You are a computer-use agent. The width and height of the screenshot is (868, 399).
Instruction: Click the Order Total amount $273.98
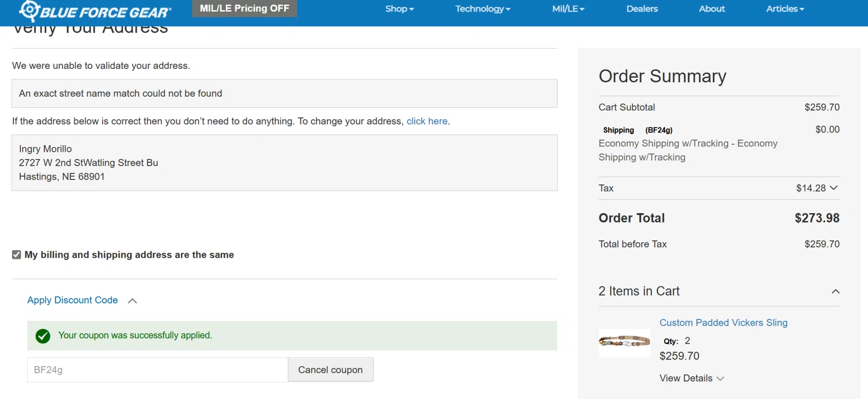point(817,218)
